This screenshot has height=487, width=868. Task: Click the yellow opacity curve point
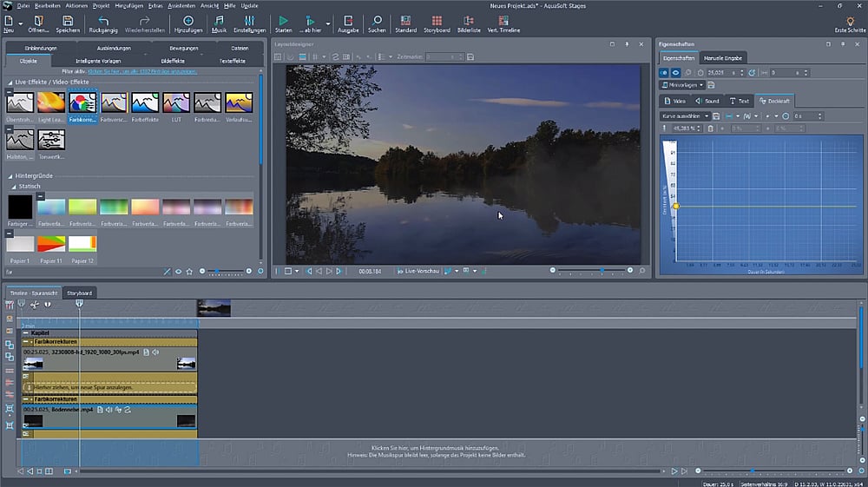pyautogui.click(x=675, y=206)
